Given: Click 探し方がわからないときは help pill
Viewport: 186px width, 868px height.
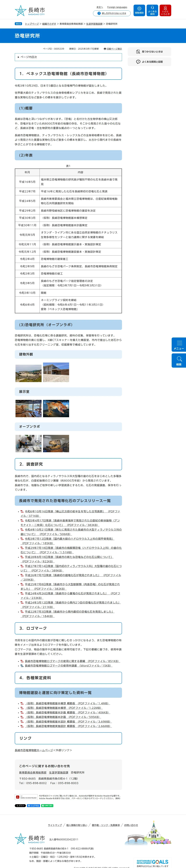Looking at the screenshot, I should (x=112, y=13).
